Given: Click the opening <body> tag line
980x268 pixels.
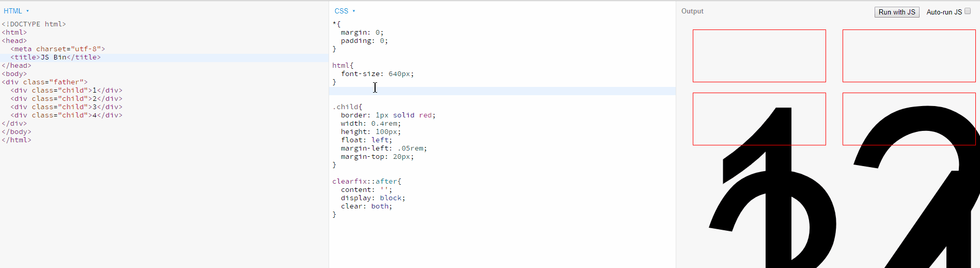Looking at the screenshot, I should (14, 73).
